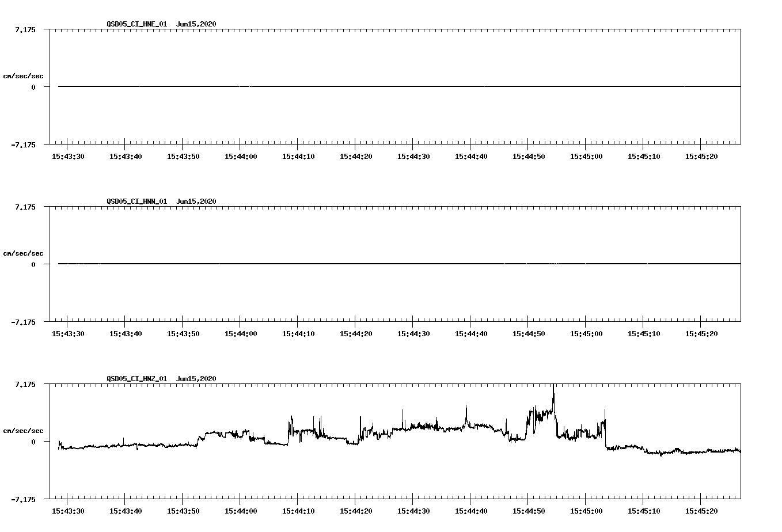Click the 7.175 upper axis label of the HNE plot
Image resolution: width=782 pixels, height=532 pixels.
click(25, 29)
